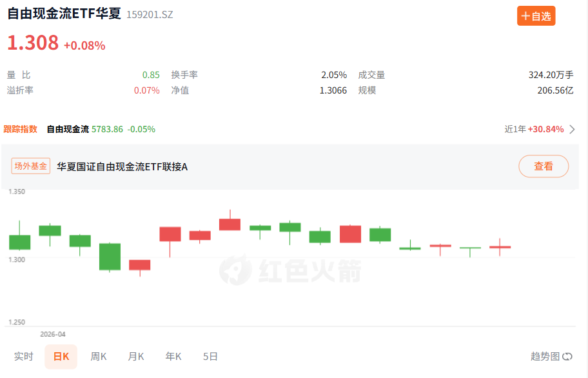Show the 年K yearly chart tab
The height and width of the screenshot is (378, 588).
click(173, 356)
